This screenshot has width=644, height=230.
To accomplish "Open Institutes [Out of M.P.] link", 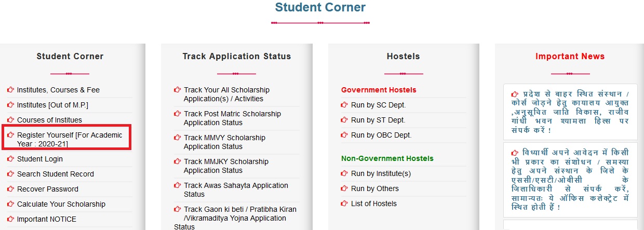I will [52, 105].
